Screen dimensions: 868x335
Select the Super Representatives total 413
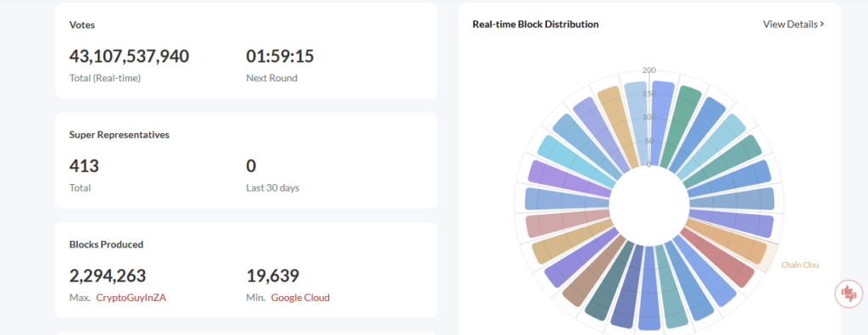click(84, 165)
